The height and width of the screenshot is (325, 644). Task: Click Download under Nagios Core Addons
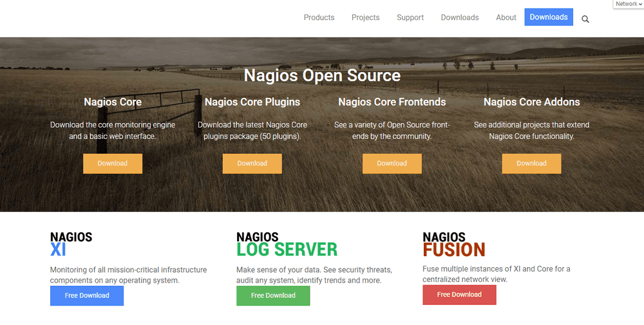[531, 163]
